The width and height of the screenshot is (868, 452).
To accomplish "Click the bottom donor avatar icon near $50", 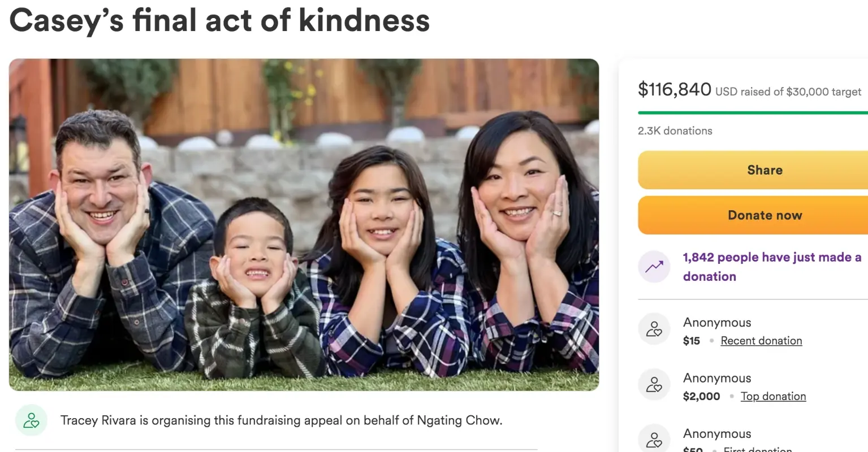I will pos(654,440).
